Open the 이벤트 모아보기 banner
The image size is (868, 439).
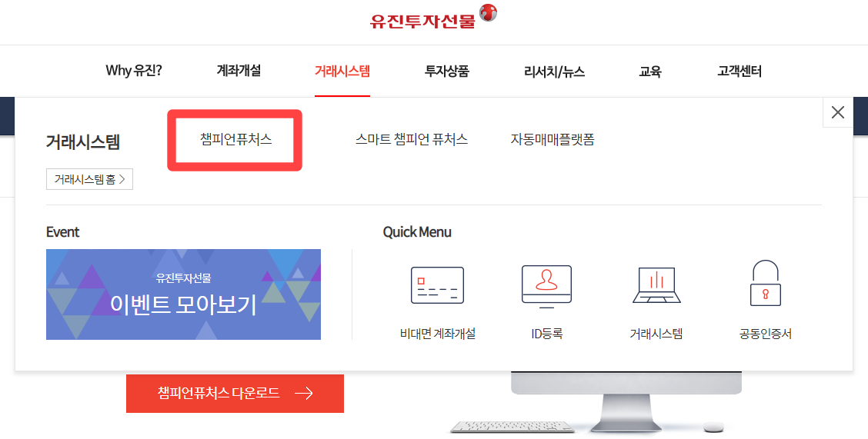(x=183, y=294)
